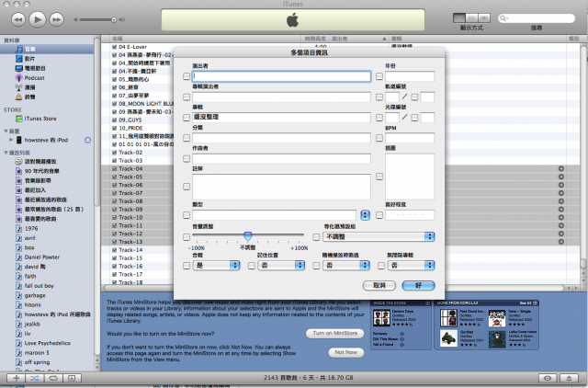588x388 pixels.
Task: Click the Play button
Action: click(38, 18)
